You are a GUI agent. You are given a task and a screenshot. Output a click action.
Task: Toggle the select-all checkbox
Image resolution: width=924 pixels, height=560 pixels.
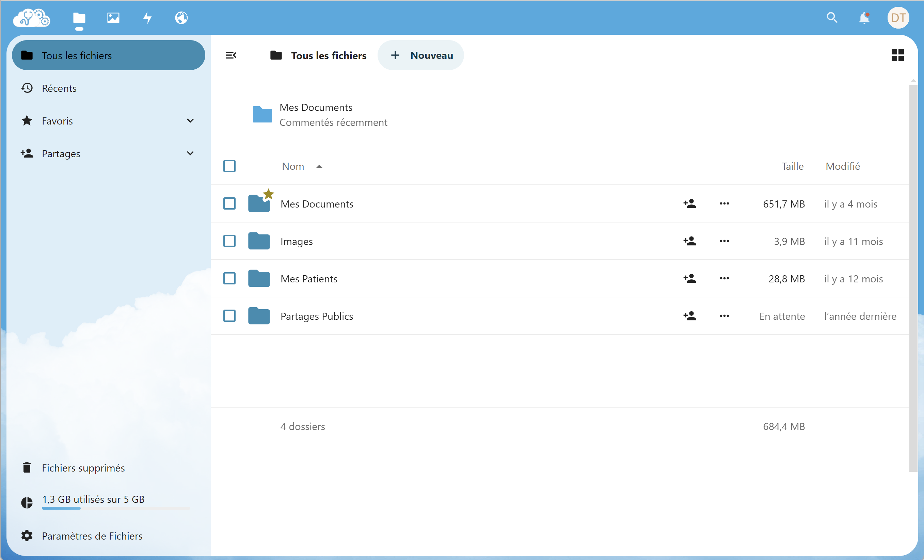[229, 166]
